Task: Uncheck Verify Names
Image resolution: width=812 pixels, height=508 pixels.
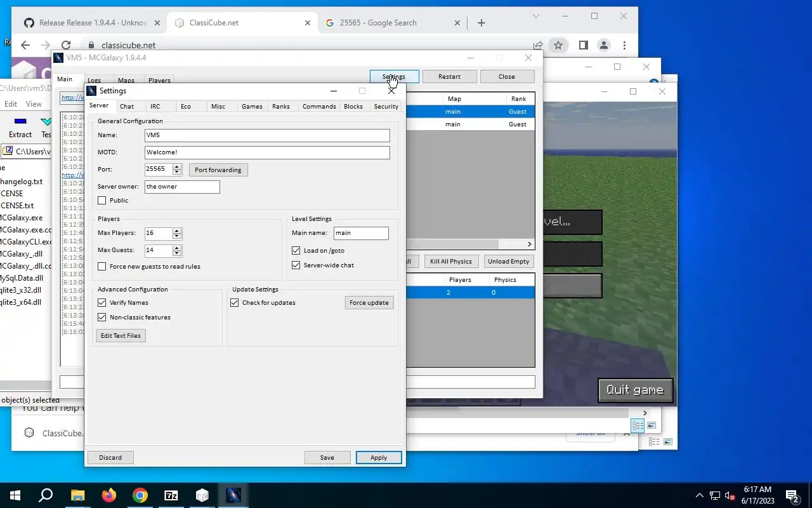Action: click(x=101, y=303)
